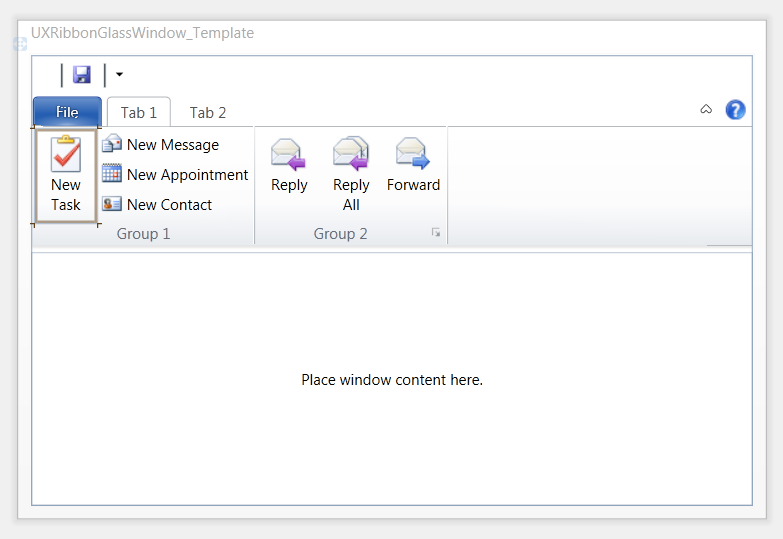Click the Reply All envelopes icon
783x539 pixels.
click(x=351, y=153)
